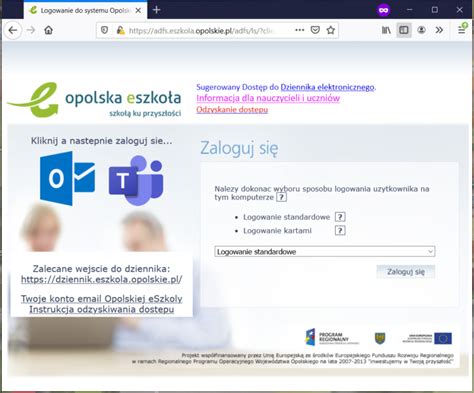This screenshot has height=393, width=474.
Task: Bookmark this page with the star icon
Action: coord(331,30)
